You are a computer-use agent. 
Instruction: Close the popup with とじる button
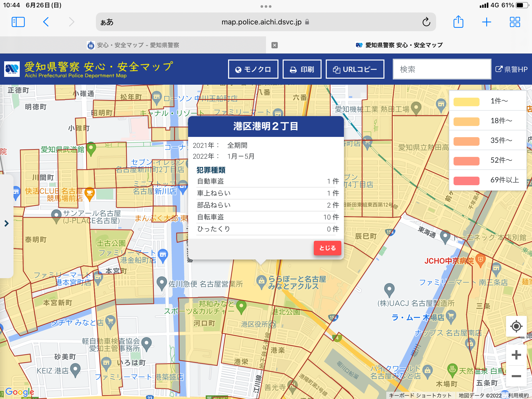(x=328, y=248)
